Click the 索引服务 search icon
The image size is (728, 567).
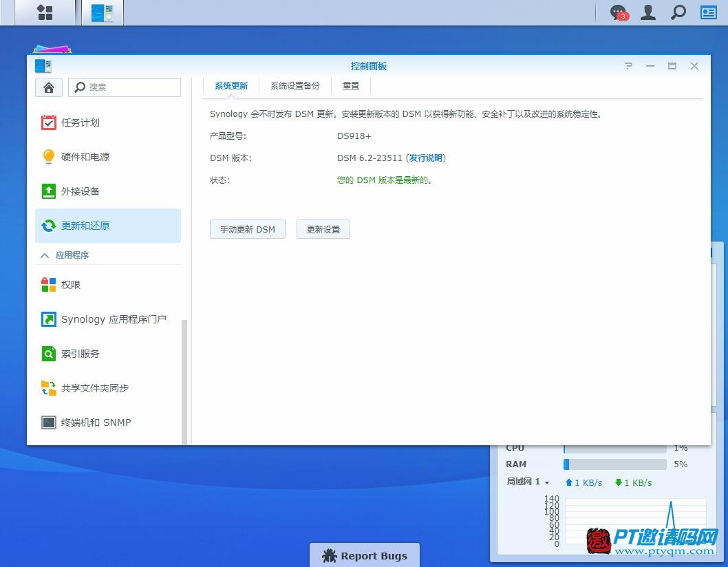pos(49,354)
